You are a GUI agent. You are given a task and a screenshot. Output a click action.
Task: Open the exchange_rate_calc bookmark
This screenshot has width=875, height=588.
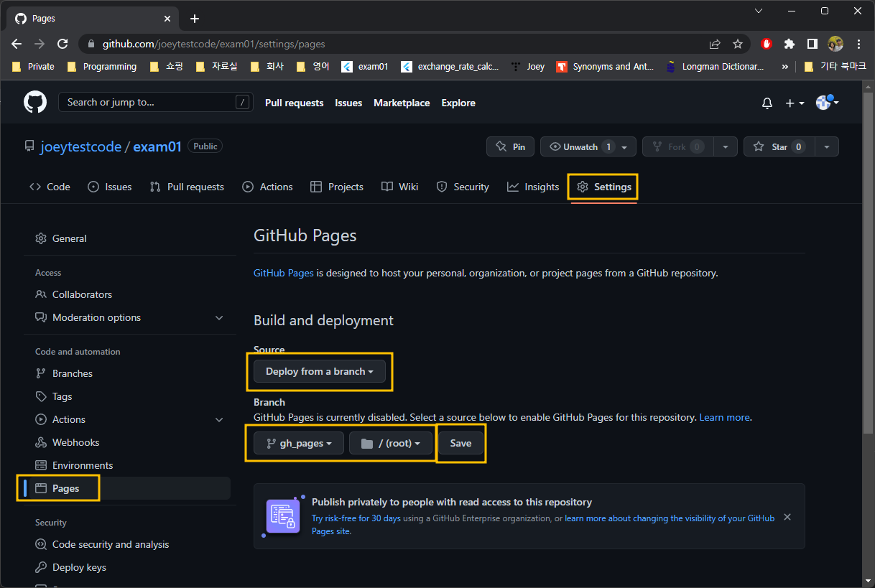[450, 66]
